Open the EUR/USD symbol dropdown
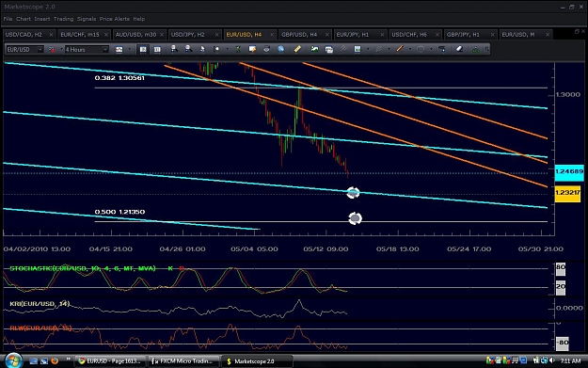This screenshot has height=368, width=588. (x=40, y=50)
